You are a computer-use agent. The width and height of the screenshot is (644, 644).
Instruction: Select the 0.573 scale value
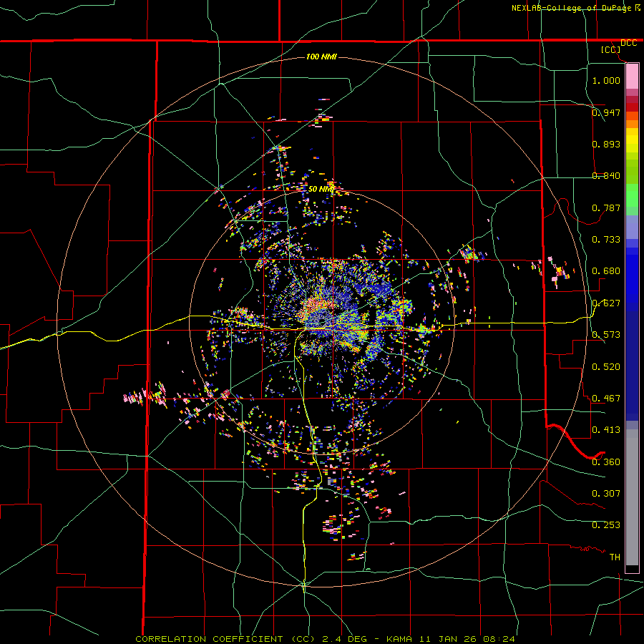tap(606, 334)
